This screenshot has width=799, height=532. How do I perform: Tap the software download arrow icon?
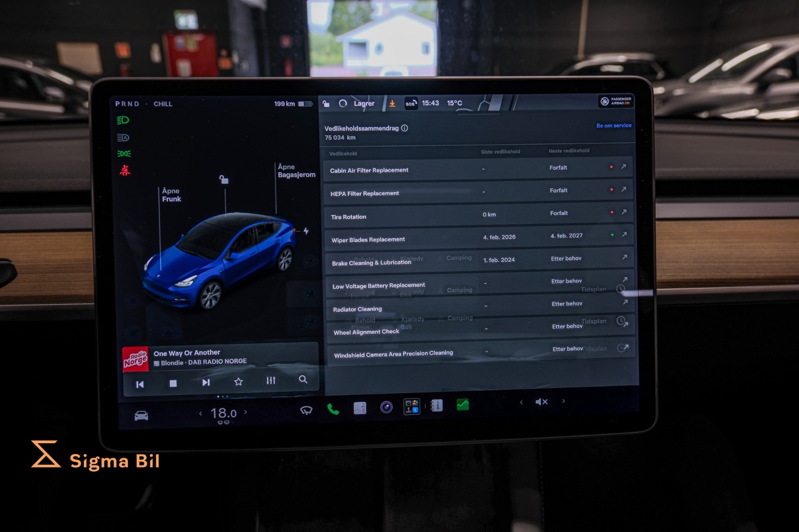(x=393, y=103)
